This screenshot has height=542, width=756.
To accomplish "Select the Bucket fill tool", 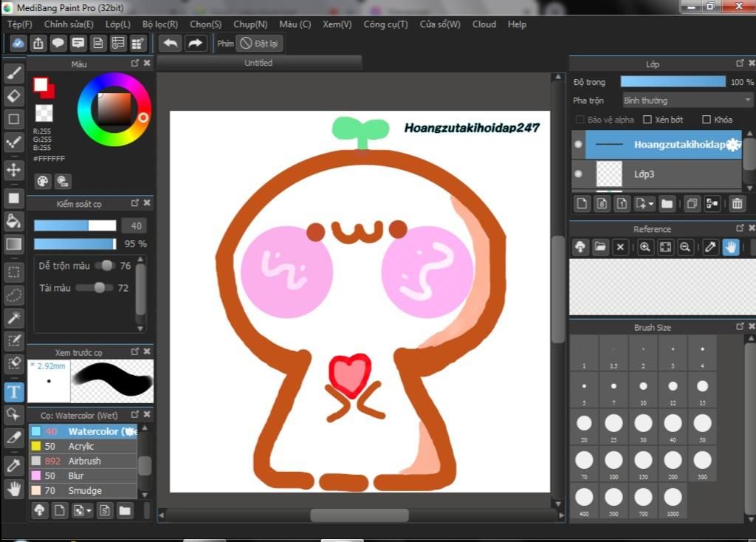I will (14, 221).
